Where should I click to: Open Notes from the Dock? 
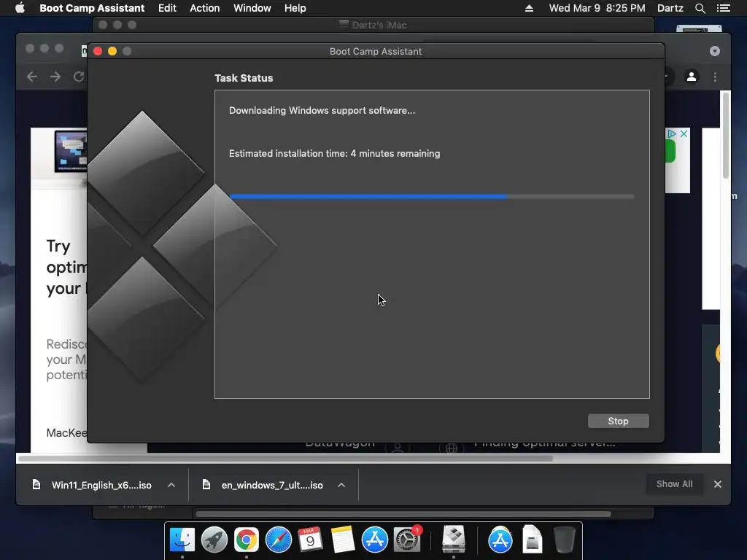click(x=342, y=540)
